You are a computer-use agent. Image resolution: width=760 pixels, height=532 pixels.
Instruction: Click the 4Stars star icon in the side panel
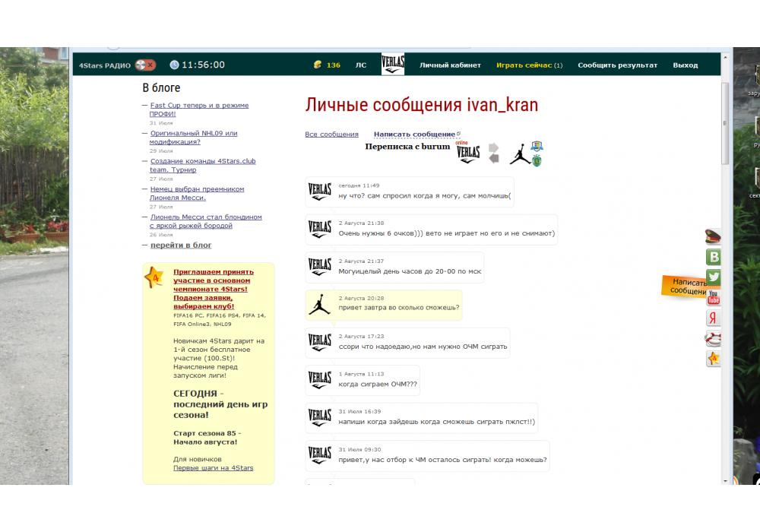pos(713,359)
